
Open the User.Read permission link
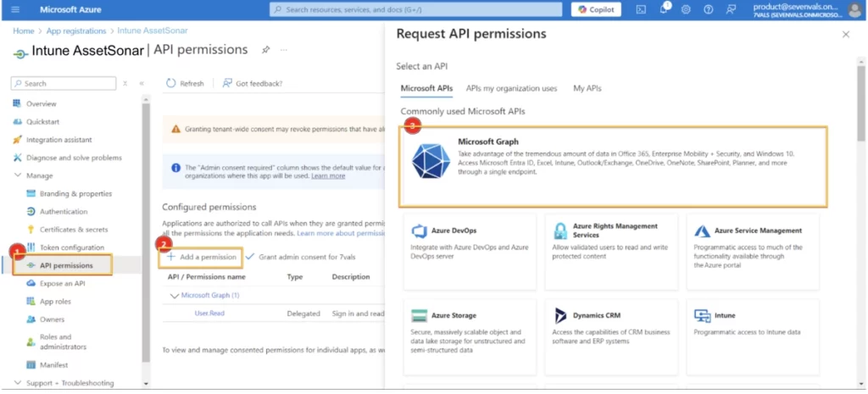click(209, 314)
